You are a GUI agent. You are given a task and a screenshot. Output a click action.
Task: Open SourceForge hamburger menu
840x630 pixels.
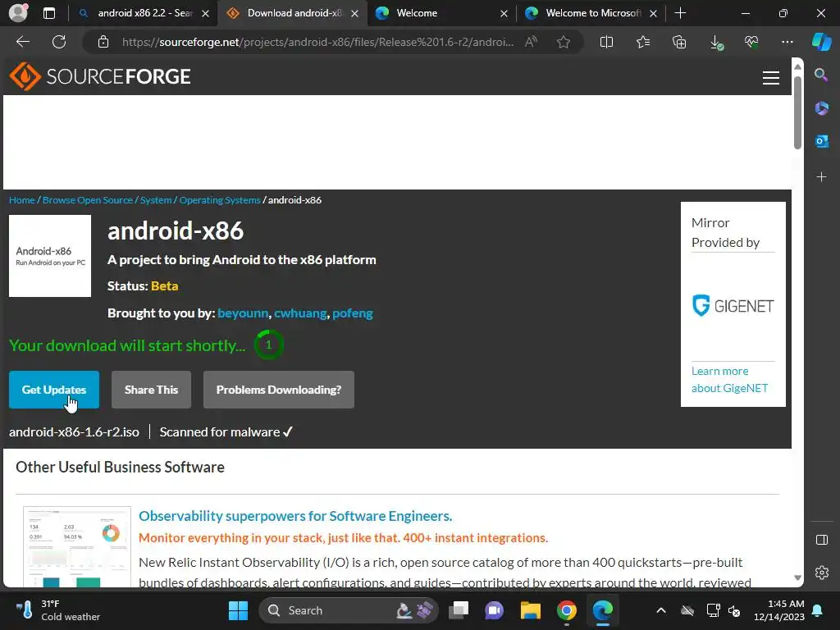[x=770, y=78]
